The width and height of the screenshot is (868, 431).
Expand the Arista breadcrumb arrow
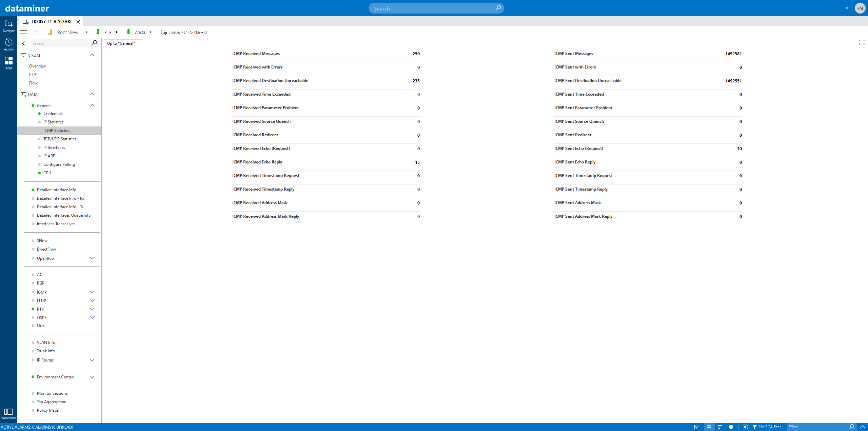tap(151, 32)
